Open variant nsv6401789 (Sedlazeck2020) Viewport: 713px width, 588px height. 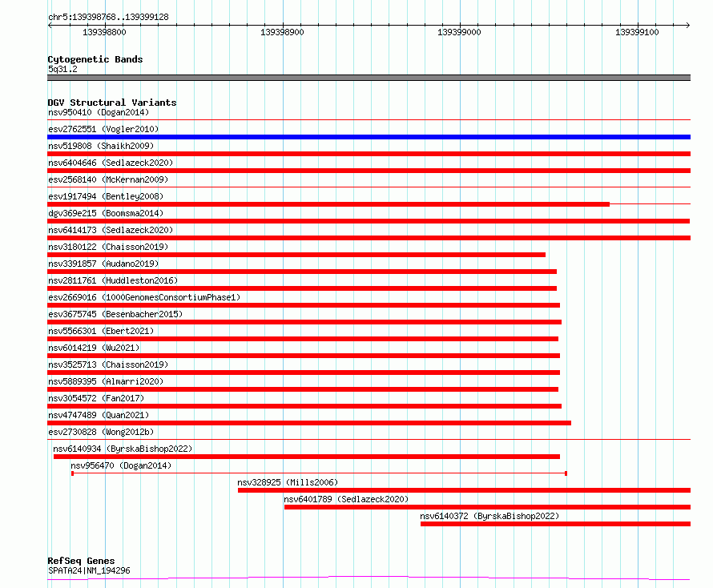(x=347, y=499)
